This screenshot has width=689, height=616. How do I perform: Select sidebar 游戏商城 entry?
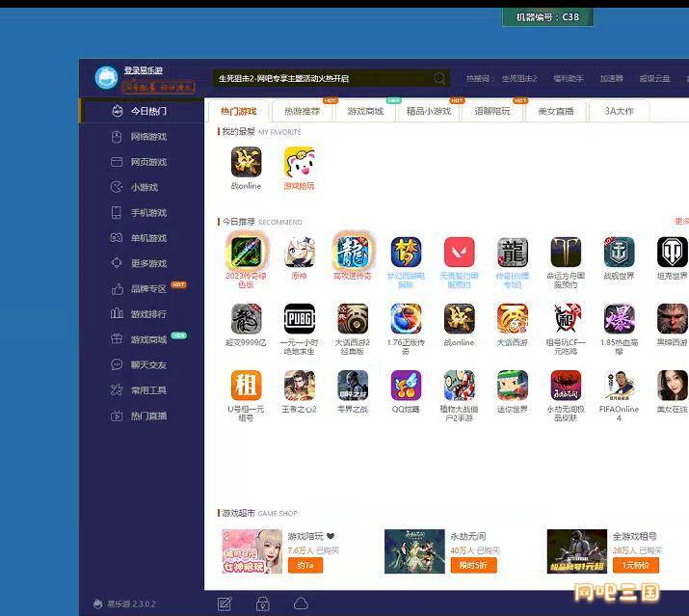click(142, 339)
